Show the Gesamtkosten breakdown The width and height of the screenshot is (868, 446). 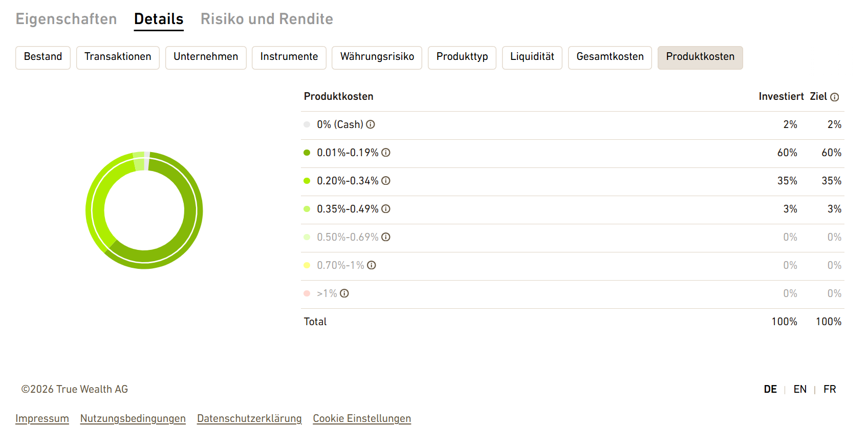(610, 57)
